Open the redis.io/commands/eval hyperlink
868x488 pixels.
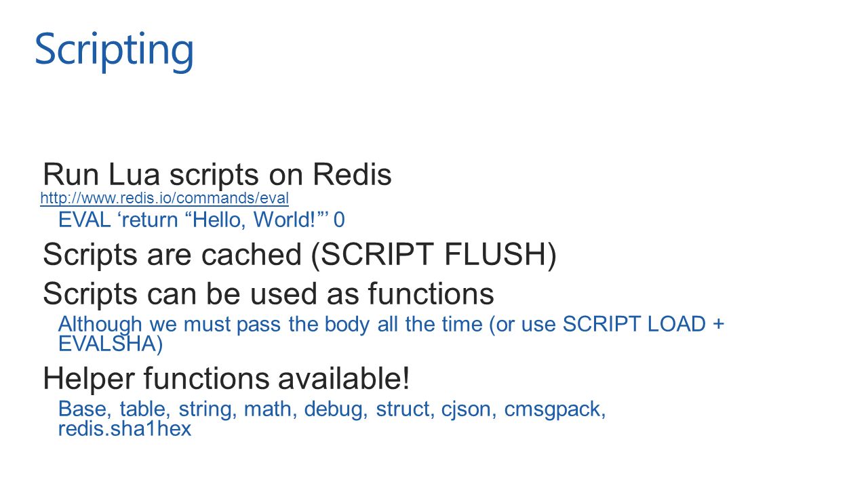[x=165, y=198]
